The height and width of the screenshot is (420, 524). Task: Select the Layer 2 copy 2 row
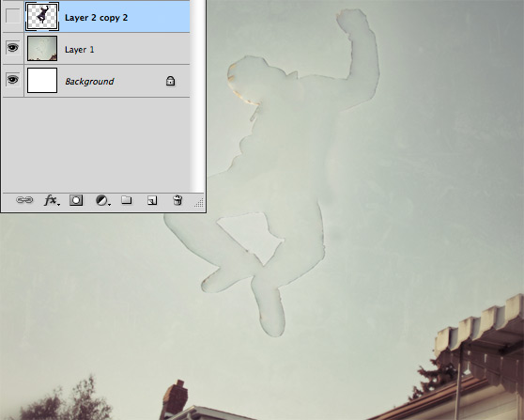click(x=96, y=16)
